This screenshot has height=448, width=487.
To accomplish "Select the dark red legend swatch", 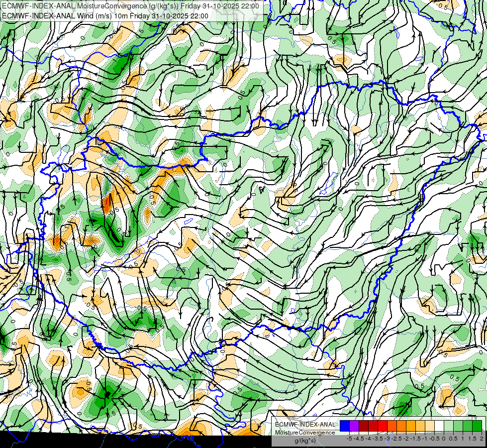I will click(x=364, y=426).
